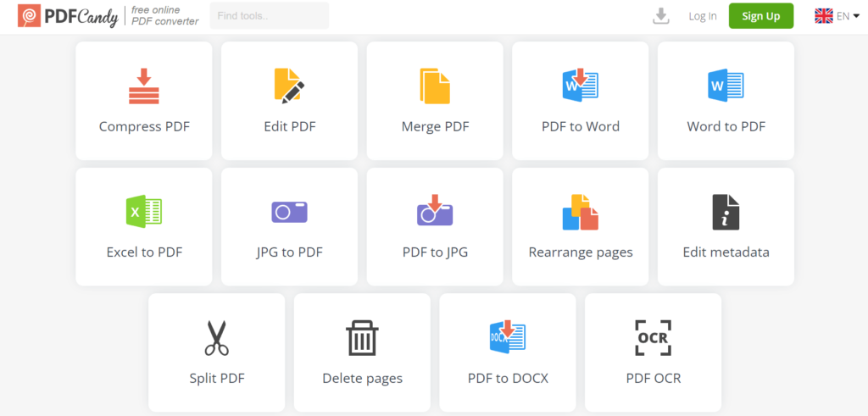Click the 'Edit metadata' label
This screenshot has height=416, width=868.
(x=726, y=252)
